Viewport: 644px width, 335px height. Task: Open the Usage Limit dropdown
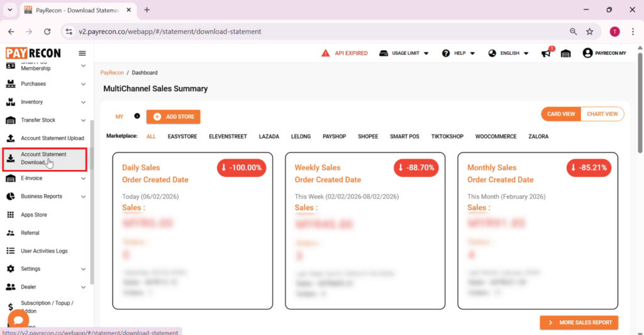[404, 53]
